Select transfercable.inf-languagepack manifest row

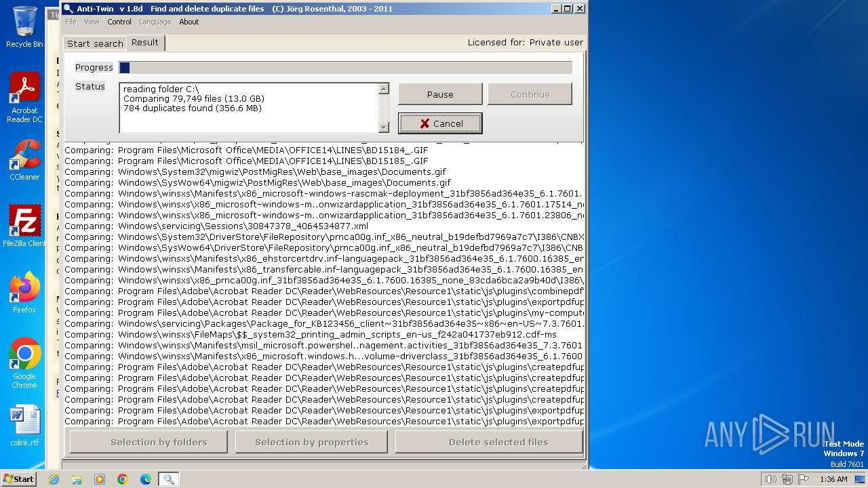click(x=323, y=270)
